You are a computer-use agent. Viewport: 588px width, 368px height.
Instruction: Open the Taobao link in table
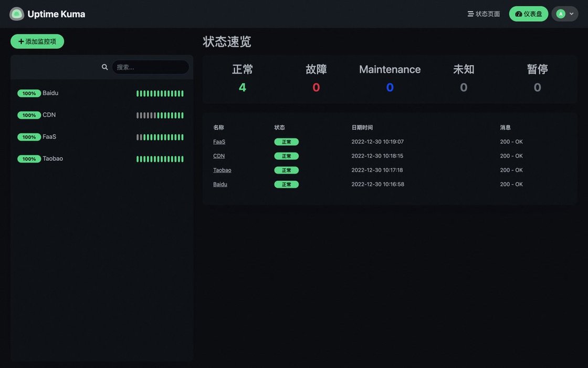coord(222,170)
